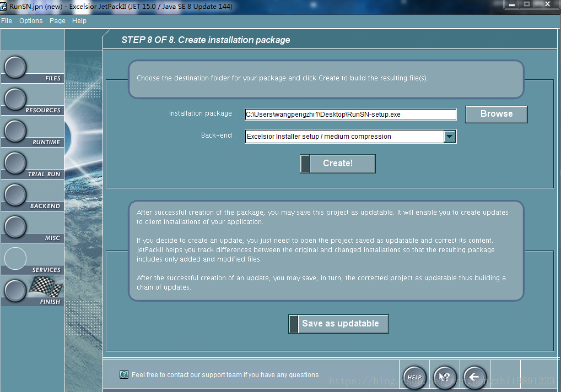Maximize the JetPackII window
Viewport: 561px width, 392px height.
pos(527,4)
